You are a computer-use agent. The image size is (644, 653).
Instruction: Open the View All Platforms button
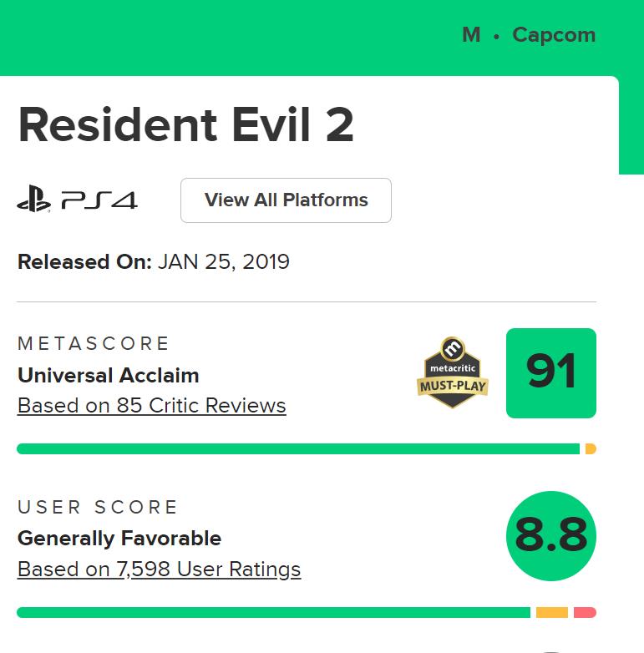click(x=286, y=200)
